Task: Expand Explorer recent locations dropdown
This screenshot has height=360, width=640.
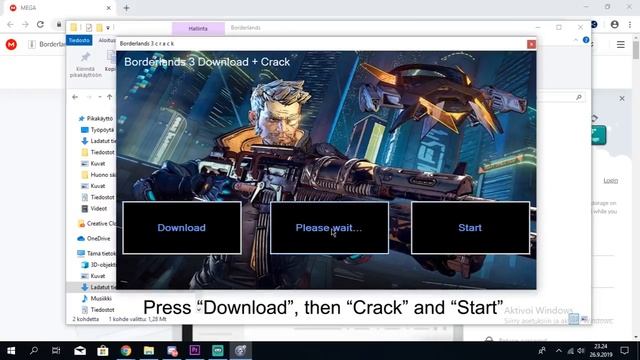Action: (x=100, y=97)
